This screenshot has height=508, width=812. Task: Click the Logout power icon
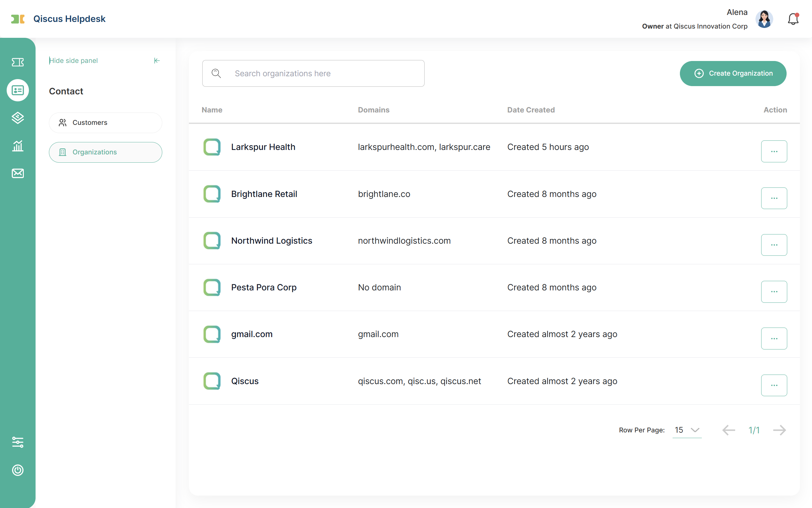click(x=17, y=470)
